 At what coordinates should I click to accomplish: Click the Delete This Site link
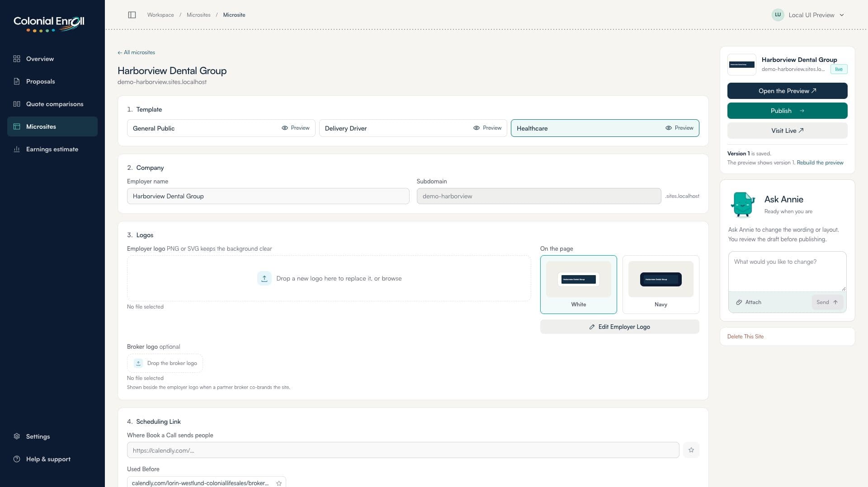tap(745, 337)
